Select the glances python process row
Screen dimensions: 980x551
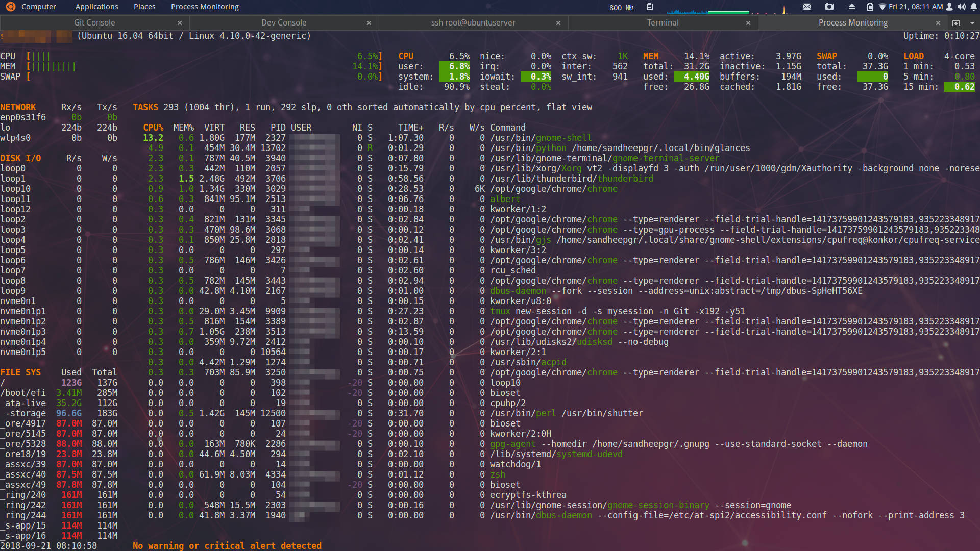[447, 148]
